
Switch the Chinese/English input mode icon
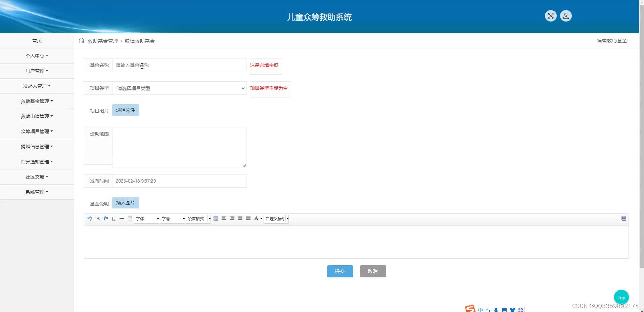(x=480, y=310)
